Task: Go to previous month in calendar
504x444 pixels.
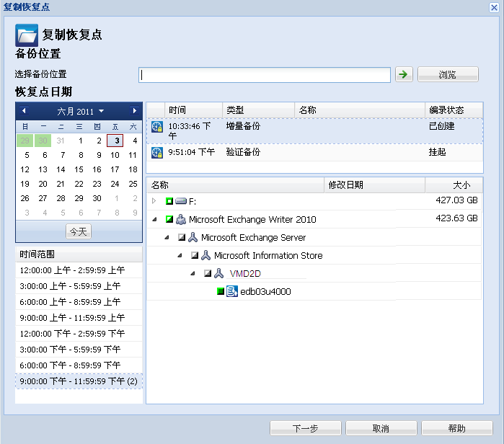Action: [24, 111]
